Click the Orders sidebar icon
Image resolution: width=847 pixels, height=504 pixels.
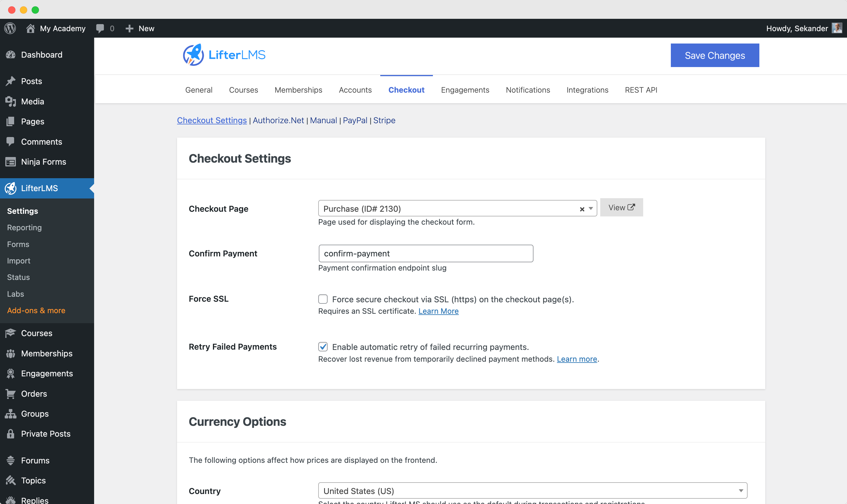pyautogui.click(x=11, y=394)
